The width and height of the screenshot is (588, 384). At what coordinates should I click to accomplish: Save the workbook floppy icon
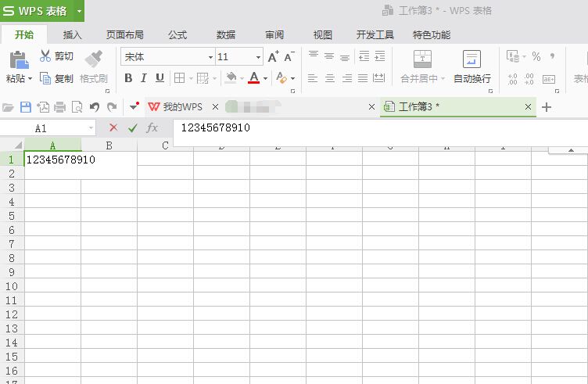pos(26,107)
